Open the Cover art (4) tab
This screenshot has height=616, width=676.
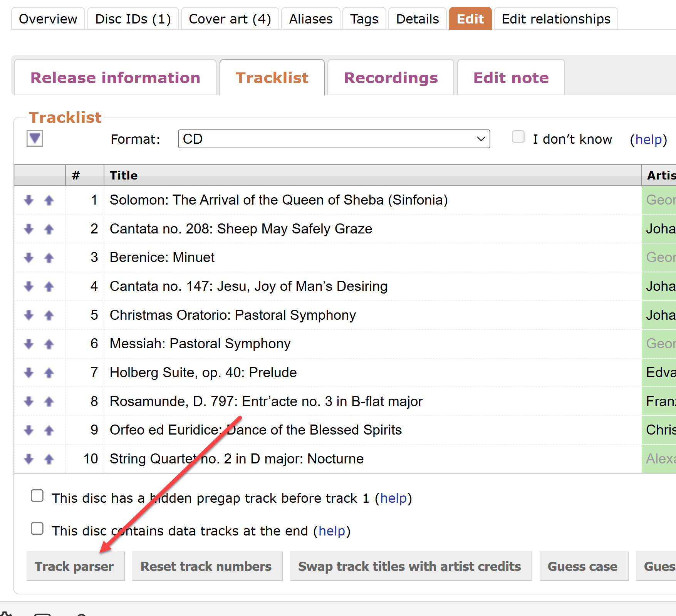[230, 19]
